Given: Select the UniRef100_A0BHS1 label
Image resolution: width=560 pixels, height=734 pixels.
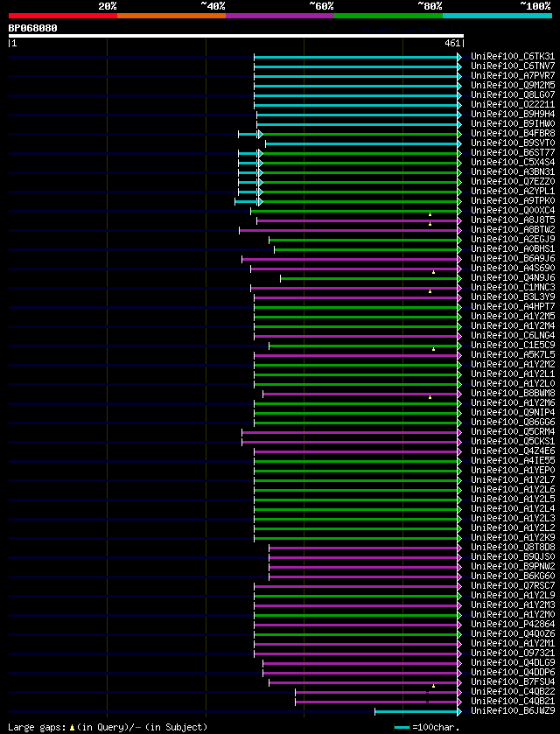Looking at the screenshot, I should [x=513, y=249].
